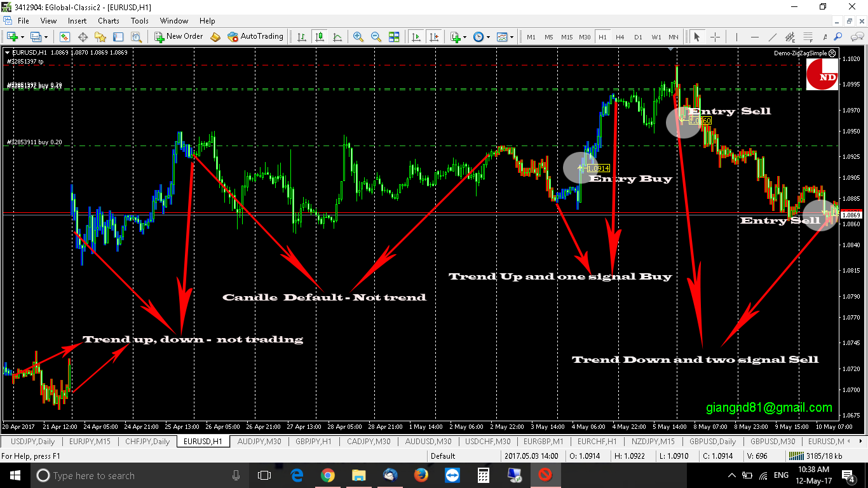Open the Insert menu

[x=78, y=21]
